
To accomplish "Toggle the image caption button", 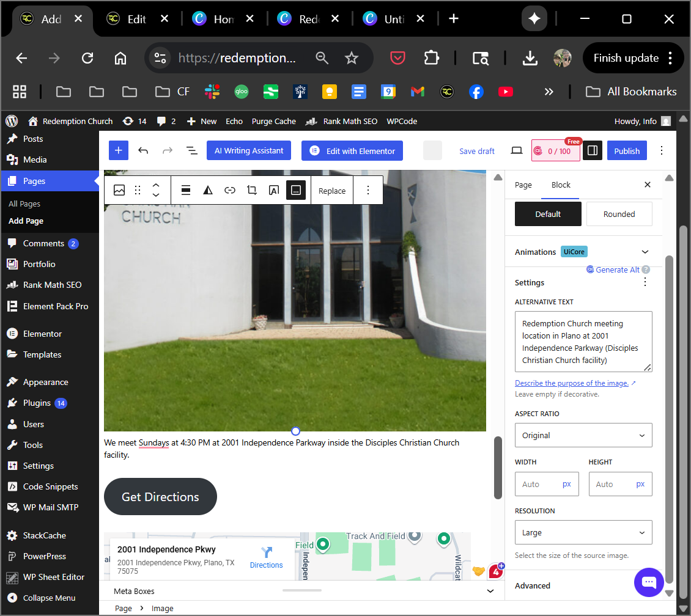I will tap(296, 191).
